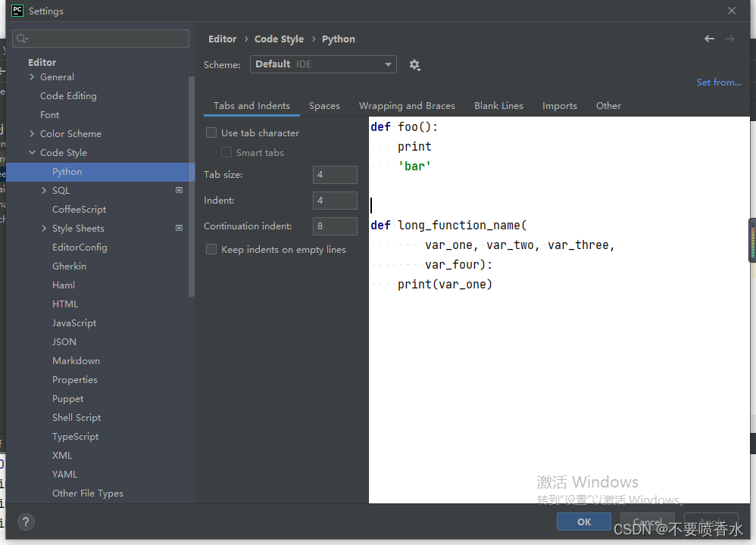The image size is (756, 545).
Task: Select JSON code style
Action: tap(64, 341)
